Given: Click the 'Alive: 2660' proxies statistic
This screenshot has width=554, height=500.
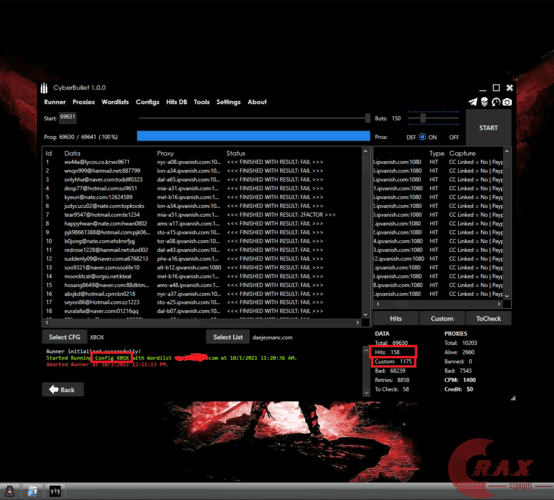Looking at the screenshot, I should click(459, 352).
